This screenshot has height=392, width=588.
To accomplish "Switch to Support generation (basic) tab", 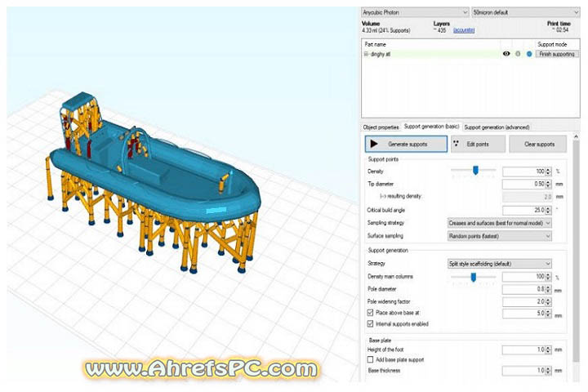I will tap(431, 127).
